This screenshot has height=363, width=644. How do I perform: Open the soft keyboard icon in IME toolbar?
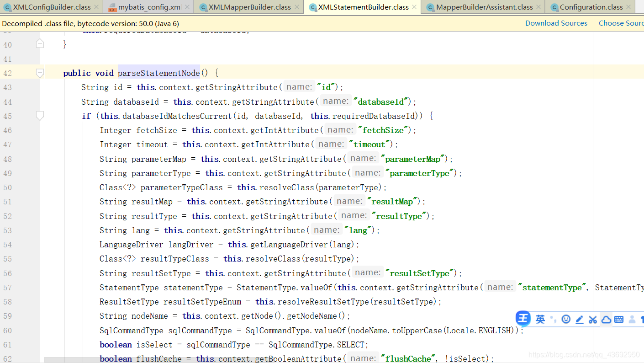[619, 319]
